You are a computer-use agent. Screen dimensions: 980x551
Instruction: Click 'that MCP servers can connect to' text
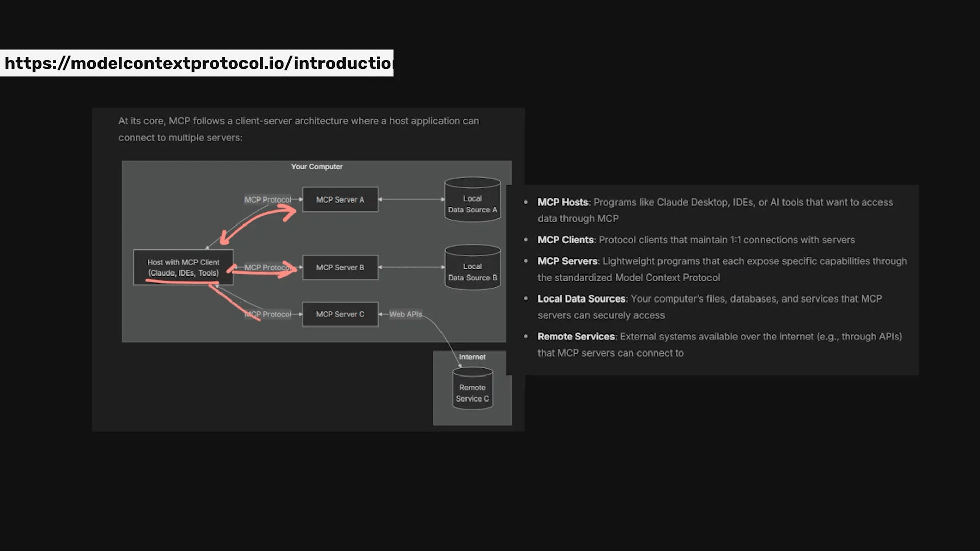click(610, 353)
